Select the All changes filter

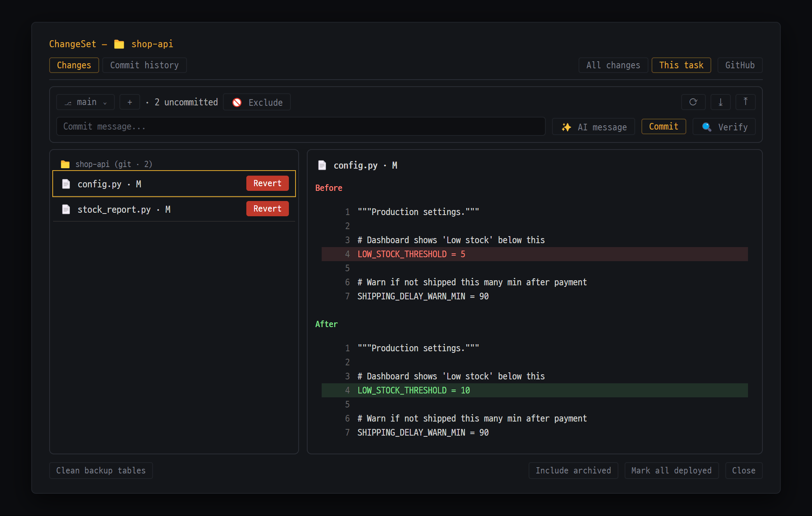tap(613, 65)
